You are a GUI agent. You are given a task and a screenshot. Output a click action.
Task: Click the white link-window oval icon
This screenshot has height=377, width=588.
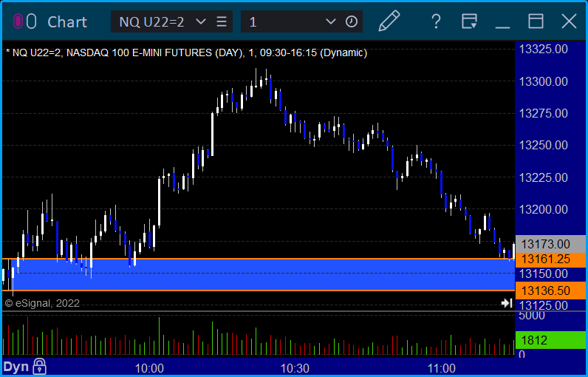[32, 21]
